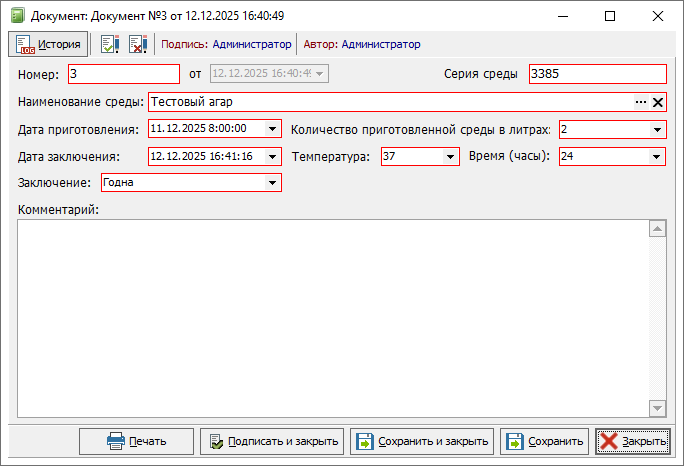Click into the Номер input field
The width and height of the screenshot is (684, 466).
(x=123, y=74)
